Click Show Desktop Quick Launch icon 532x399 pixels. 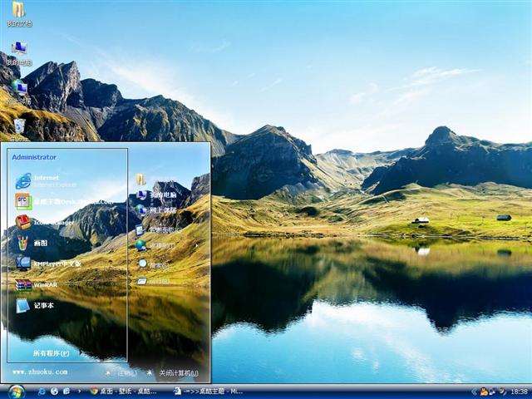click(66, 392)
